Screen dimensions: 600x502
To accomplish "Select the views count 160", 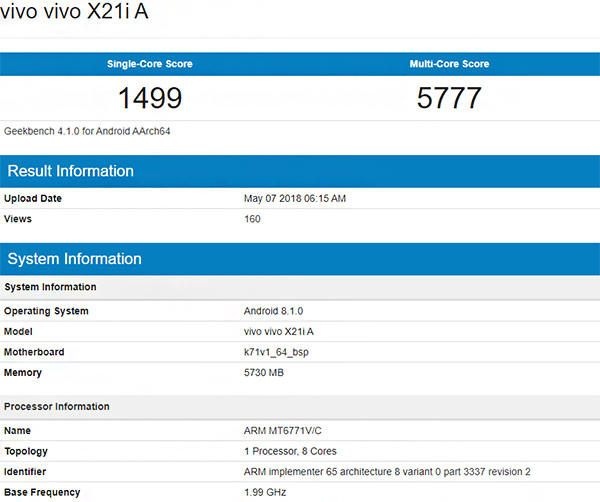I will tap(252, 219).
